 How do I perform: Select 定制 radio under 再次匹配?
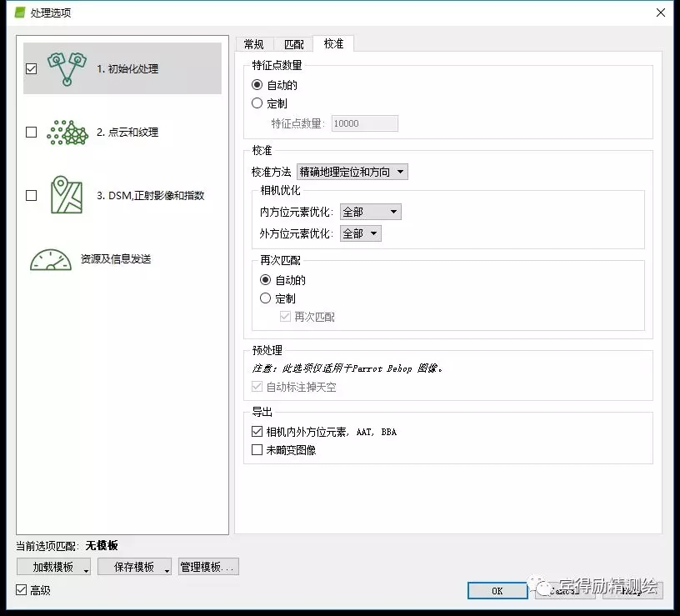[x=266, y=298]
